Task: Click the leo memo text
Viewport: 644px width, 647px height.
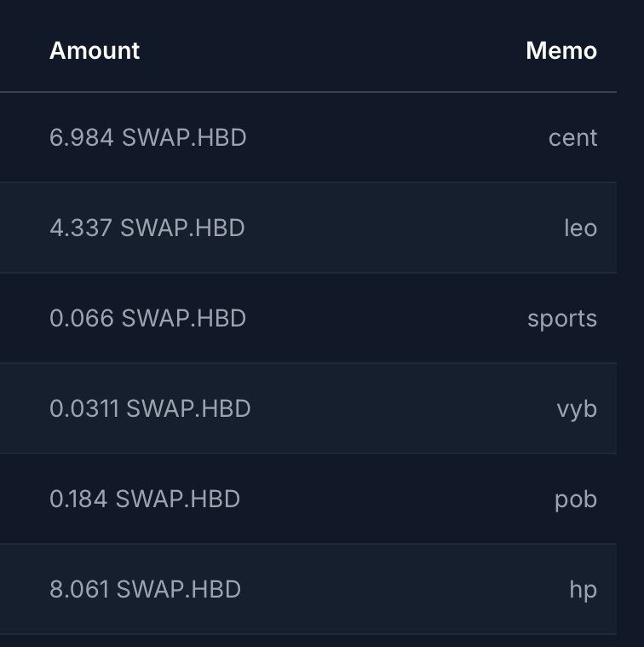Action: coord(580,228)
